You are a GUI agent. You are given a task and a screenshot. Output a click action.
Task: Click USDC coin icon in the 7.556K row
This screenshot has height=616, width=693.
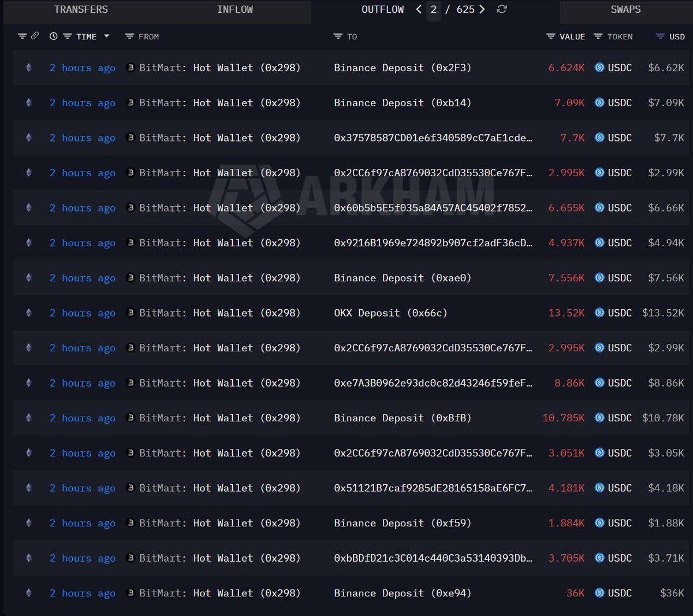(599, 278)
